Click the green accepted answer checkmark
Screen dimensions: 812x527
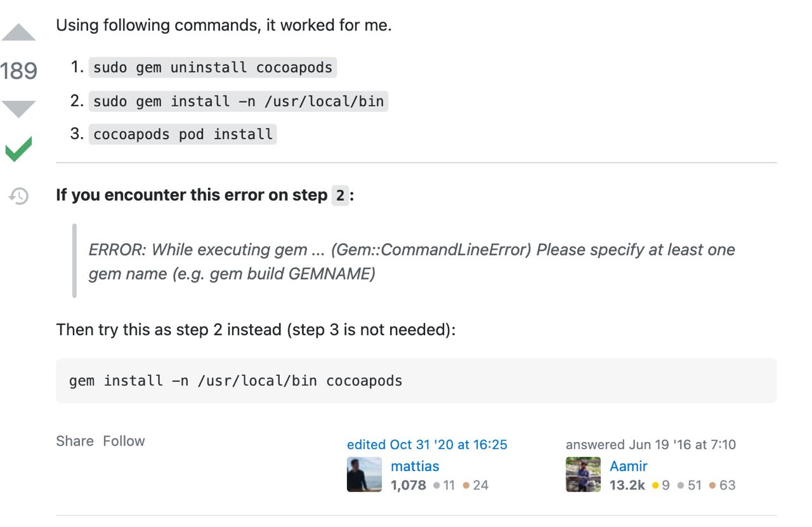click(18, 149)
